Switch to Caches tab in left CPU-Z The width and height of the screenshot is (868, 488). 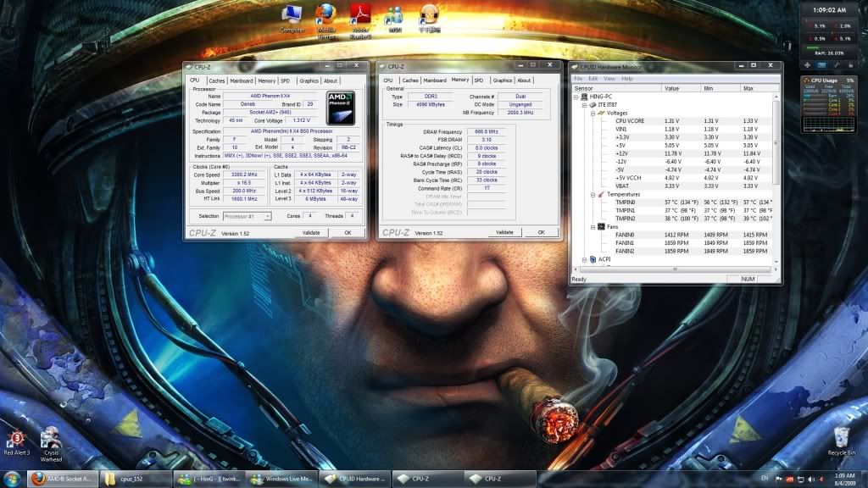[217, 80]
